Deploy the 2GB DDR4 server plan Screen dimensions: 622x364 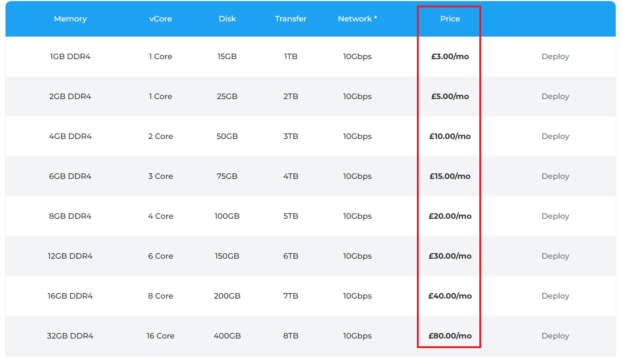click(x=555, y=96)
